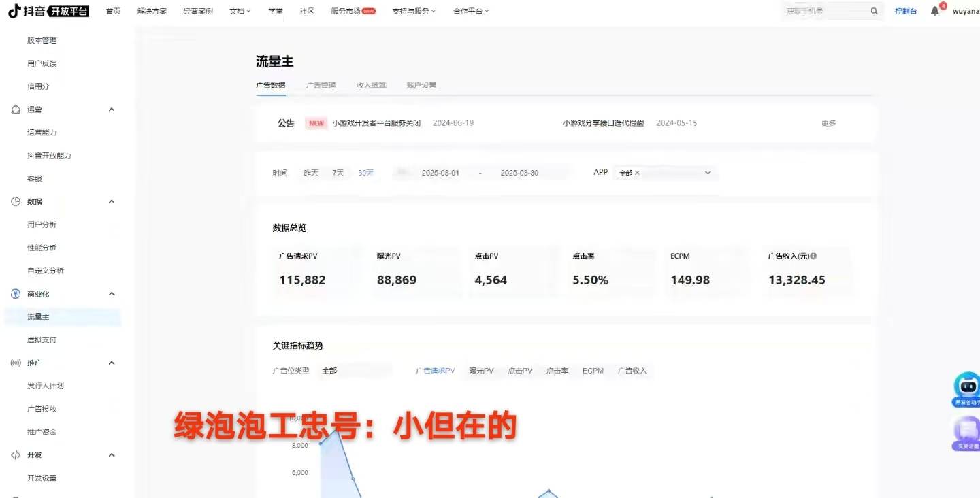Click the 开发 code icon in sidebar

(16, 455)
